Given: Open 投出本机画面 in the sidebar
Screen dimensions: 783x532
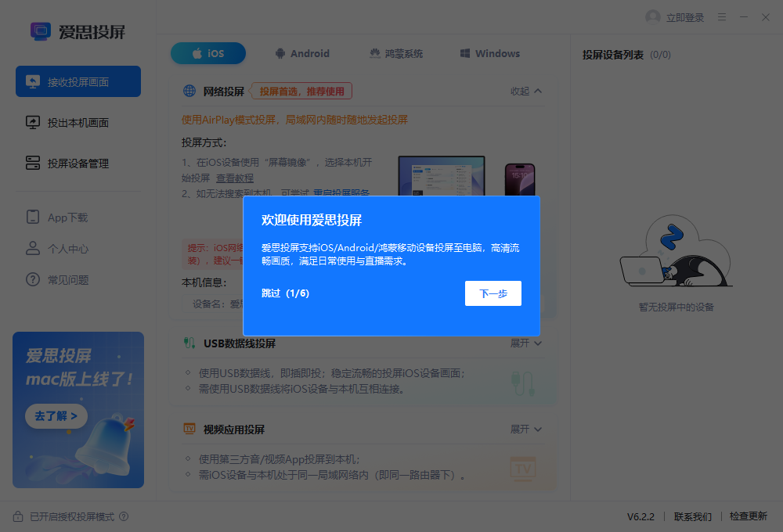Looking at the screenshot, I should pos(78,122).
